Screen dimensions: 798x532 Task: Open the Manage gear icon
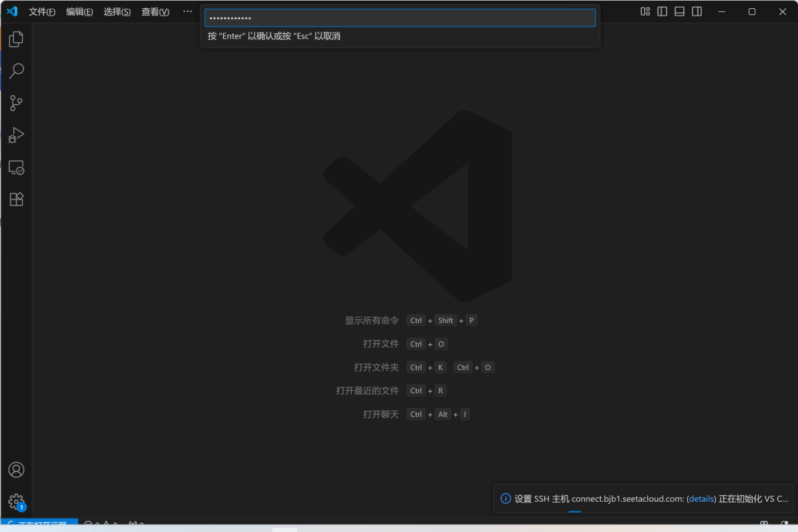pyautogui.click(x=16, y=502)
